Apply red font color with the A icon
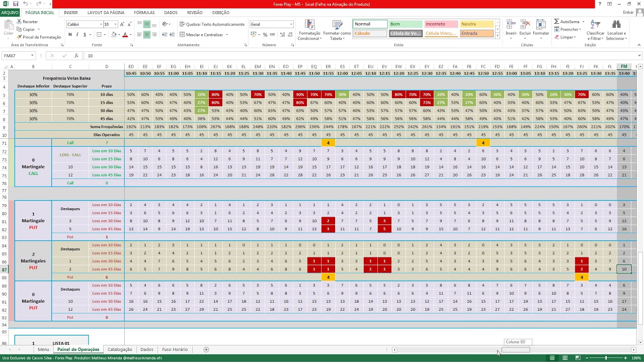The image size is (644, 362). [125, 35]
